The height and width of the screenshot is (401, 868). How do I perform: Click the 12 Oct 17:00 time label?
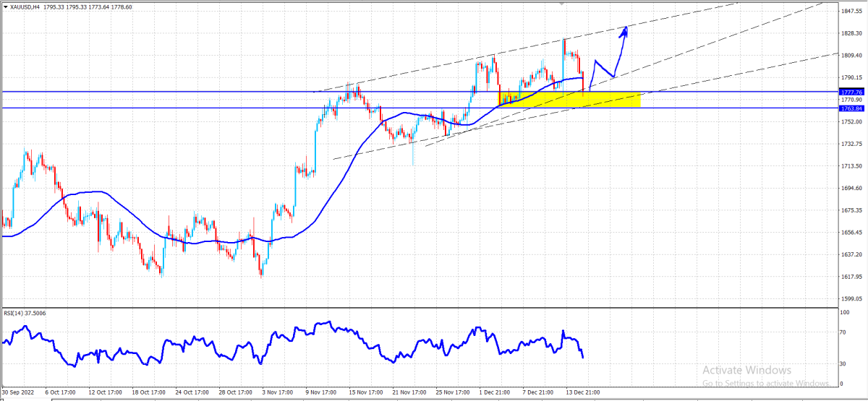coord(105,393)
